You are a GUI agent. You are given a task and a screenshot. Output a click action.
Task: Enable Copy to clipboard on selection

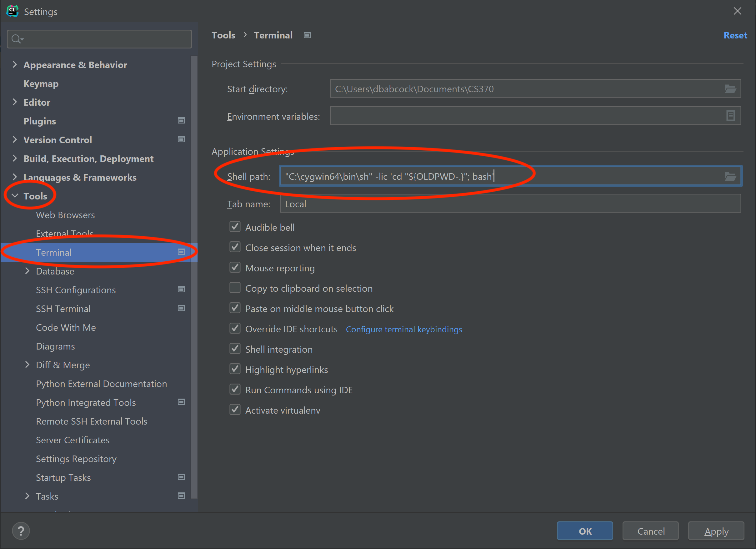tap(235, 288)
